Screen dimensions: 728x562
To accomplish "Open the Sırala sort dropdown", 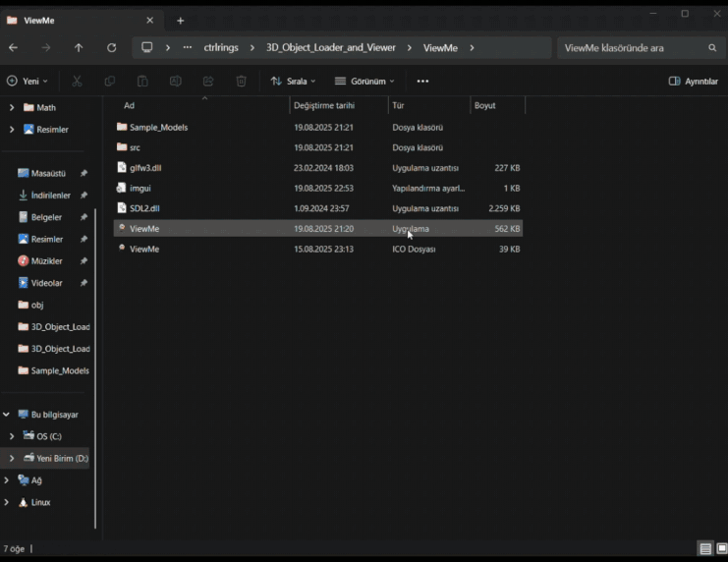I will [x=293, y=82].
